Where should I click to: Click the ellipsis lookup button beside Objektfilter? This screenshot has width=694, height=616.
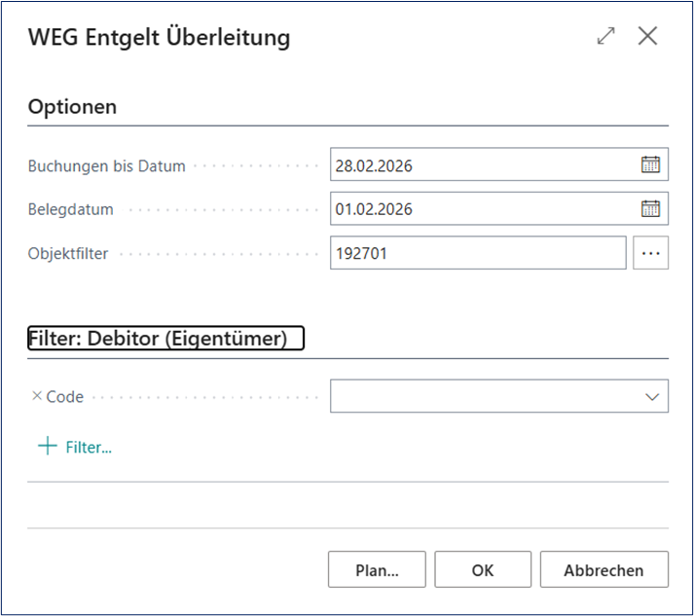tap(651, 253)
